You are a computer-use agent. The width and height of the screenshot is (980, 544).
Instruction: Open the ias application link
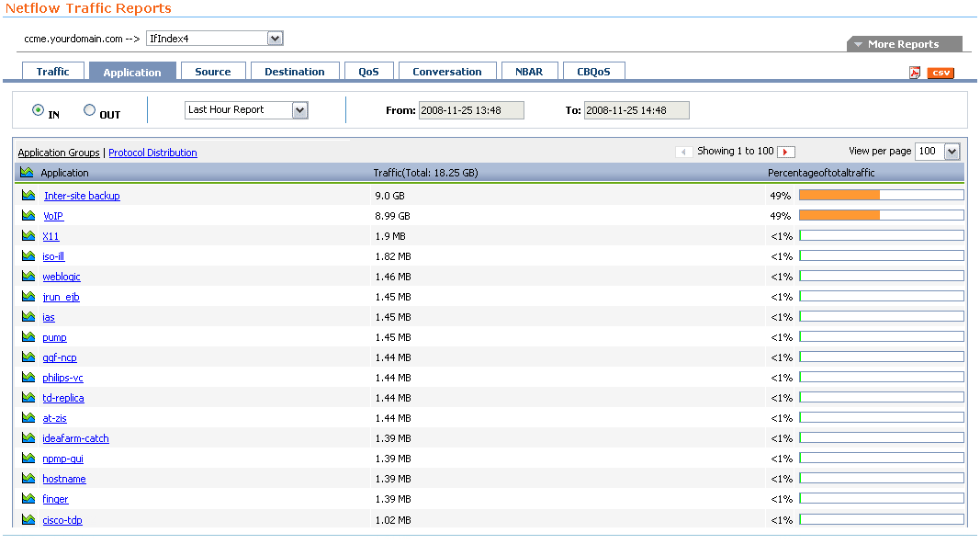point(49,317)
